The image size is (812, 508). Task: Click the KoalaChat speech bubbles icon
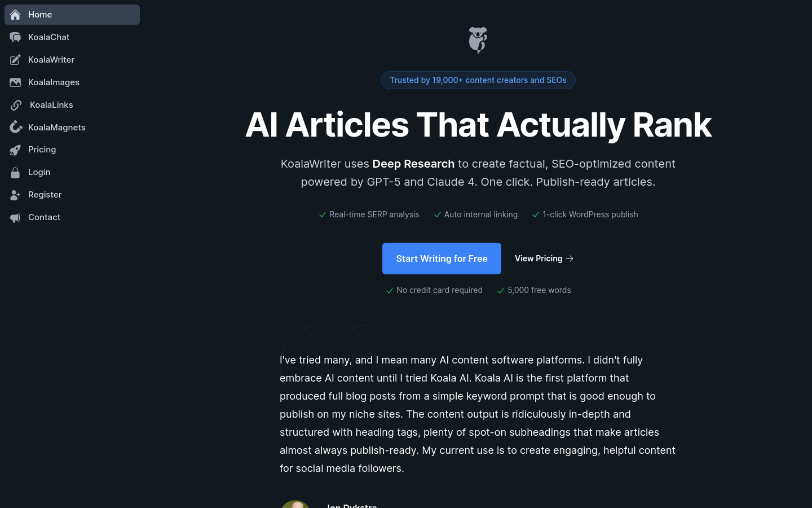click(x=15, y=37)
